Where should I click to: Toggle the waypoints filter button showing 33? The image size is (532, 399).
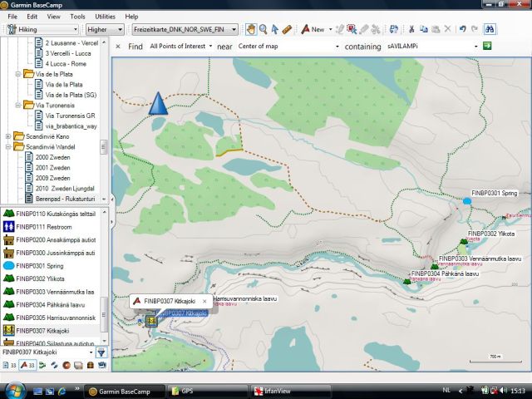pyautogui.click(x=27, y=366)
